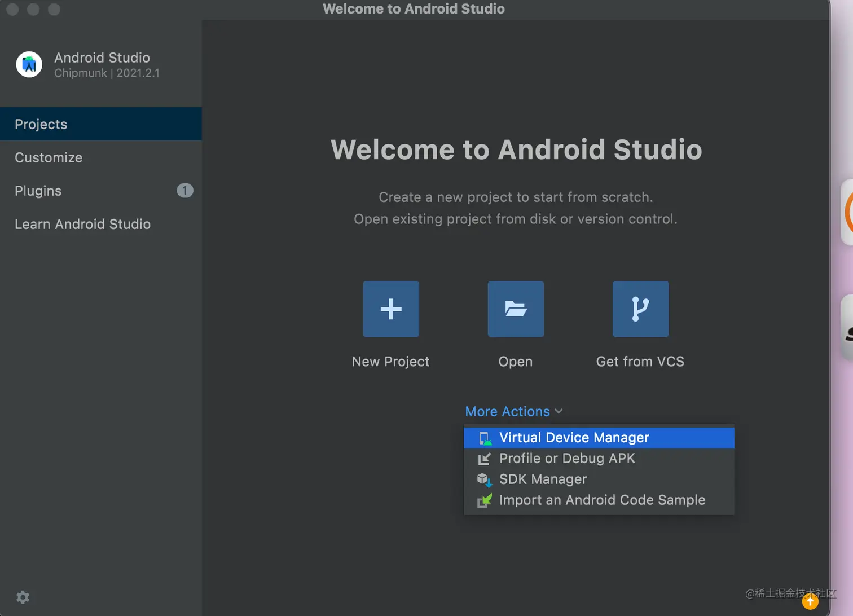Click the SDK Manager box icon

pos(485,480)
